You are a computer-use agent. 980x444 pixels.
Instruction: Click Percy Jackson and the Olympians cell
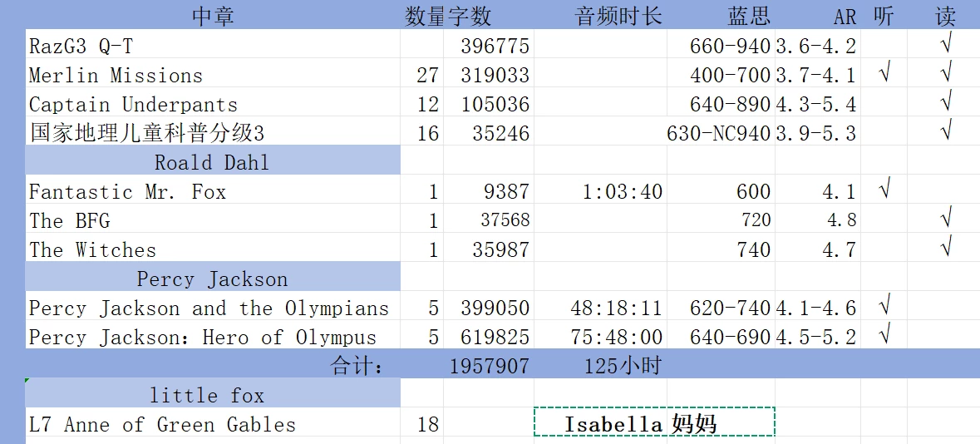tap(213, 307)
